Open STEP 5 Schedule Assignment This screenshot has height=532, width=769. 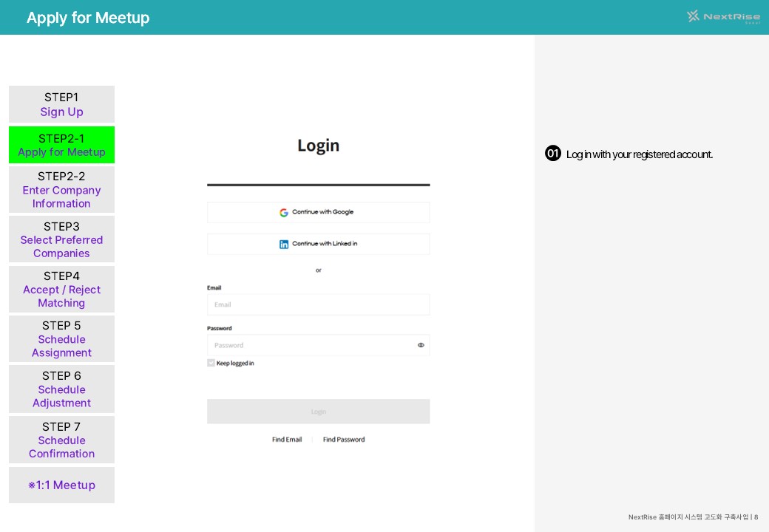62,339
